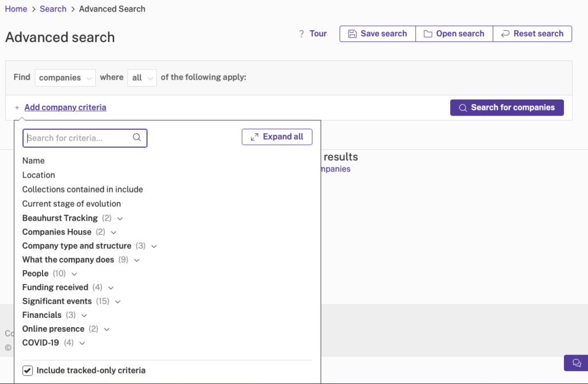The width and height of the screenshot is (588, 384).
Task: Click the question mark Tour icon
Action: [x=301, y=34]
